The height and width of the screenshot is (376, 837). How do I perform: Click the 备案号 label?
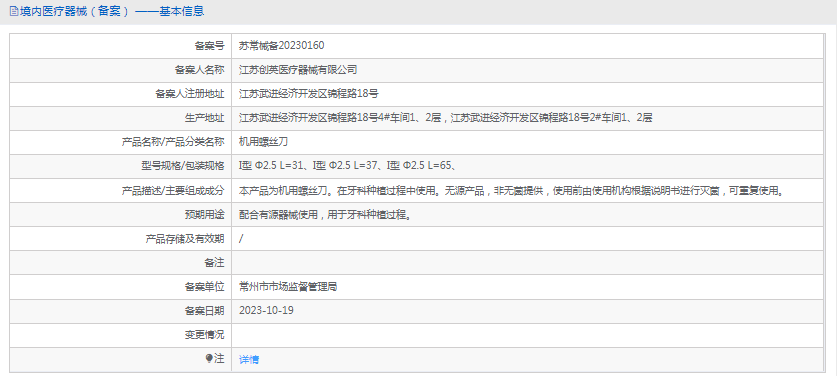tap(209, 46)
